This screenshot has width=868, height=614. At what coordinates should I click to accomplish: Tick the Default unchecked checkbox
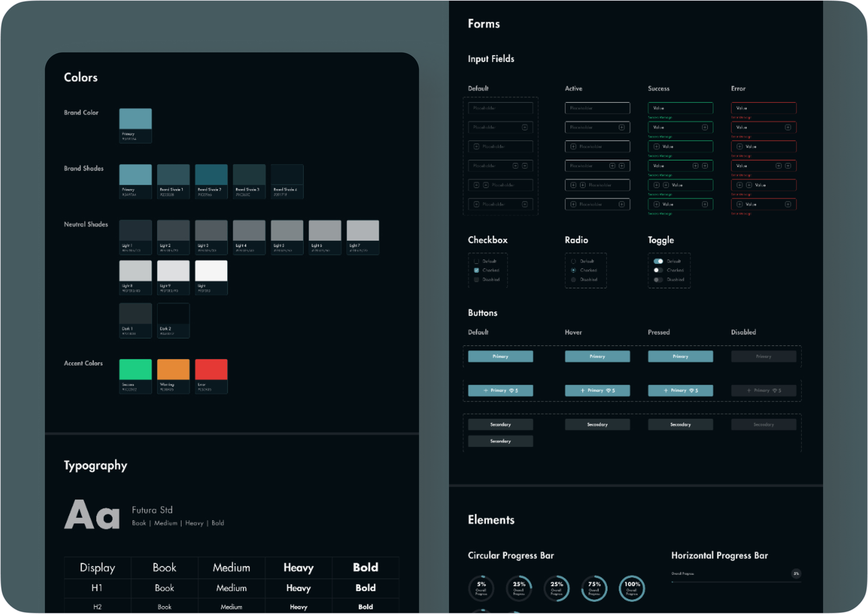pos(476,261)
